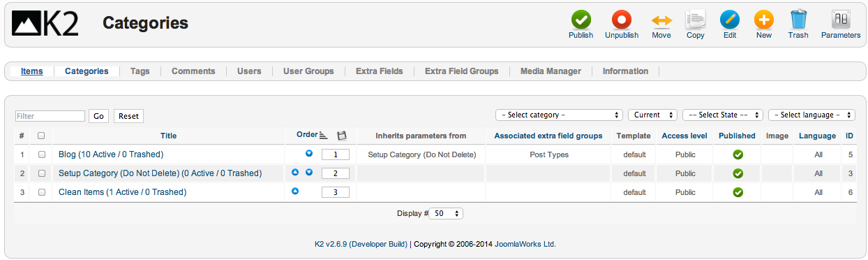Click the save order disk icon
The height and width of the screenshot is (260, 868).
tap(342, 136)
